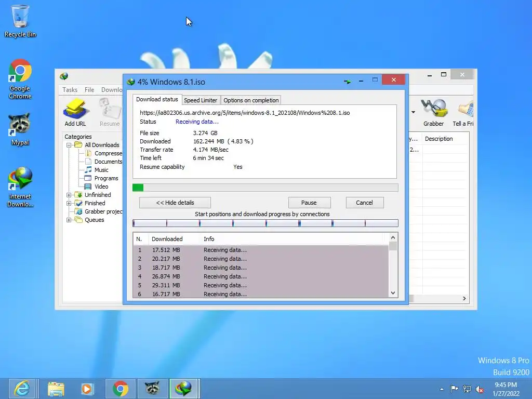Click the connections progress segment bar
This screenshot has width=532, height=399.
[265, 223]
